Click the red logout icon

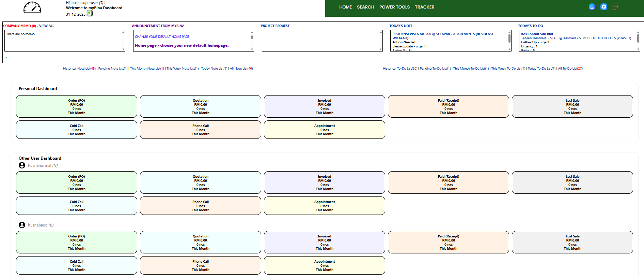point(615,7)
